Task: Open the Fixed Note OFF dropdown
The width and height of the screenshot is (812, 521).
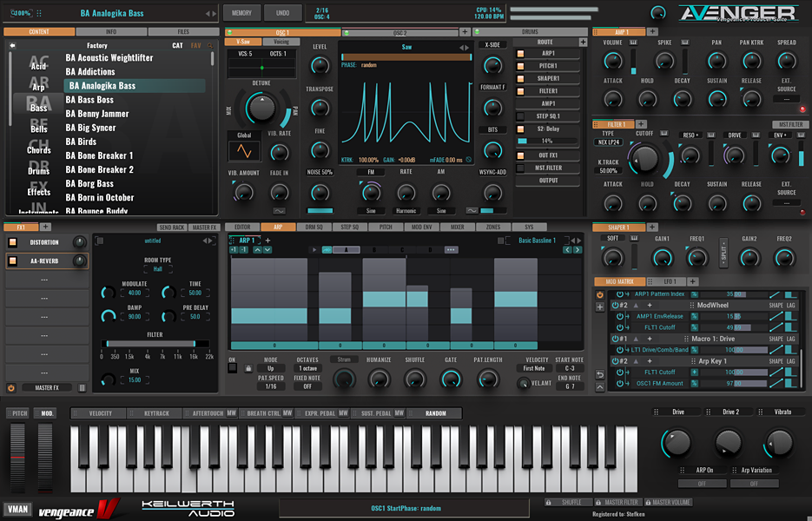Action: pyautogui.click(x=307, y=386)
